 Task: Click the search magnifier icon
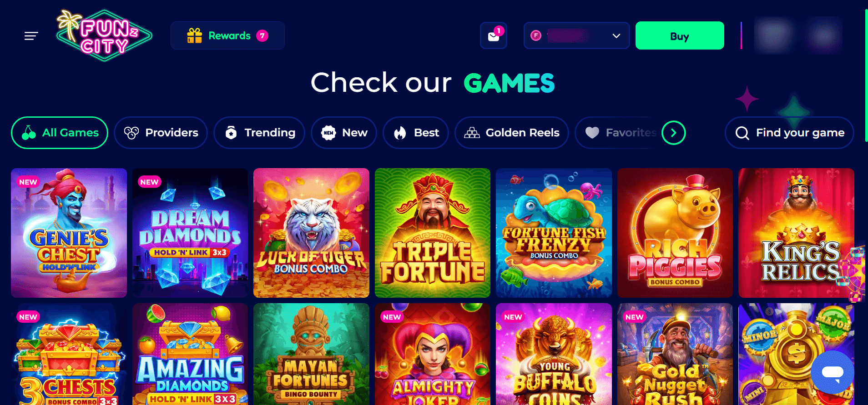coord(742,133)
